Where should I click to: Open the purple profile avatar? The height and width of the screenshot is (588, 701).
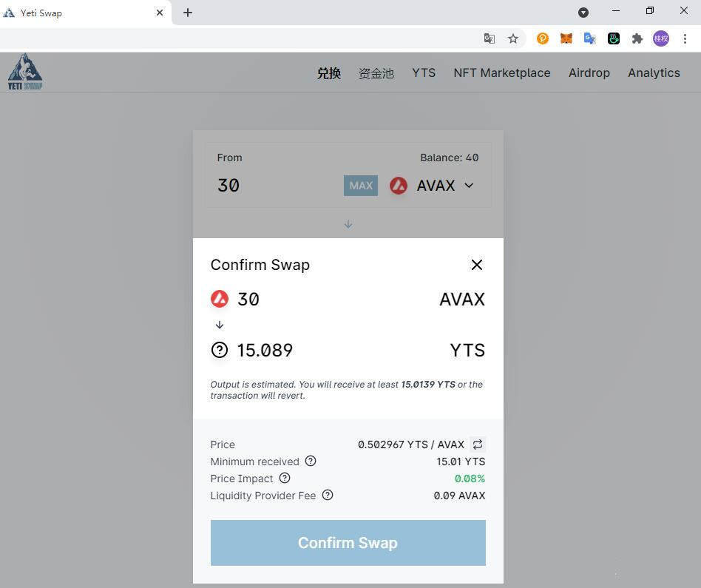(x=661, y=39)
